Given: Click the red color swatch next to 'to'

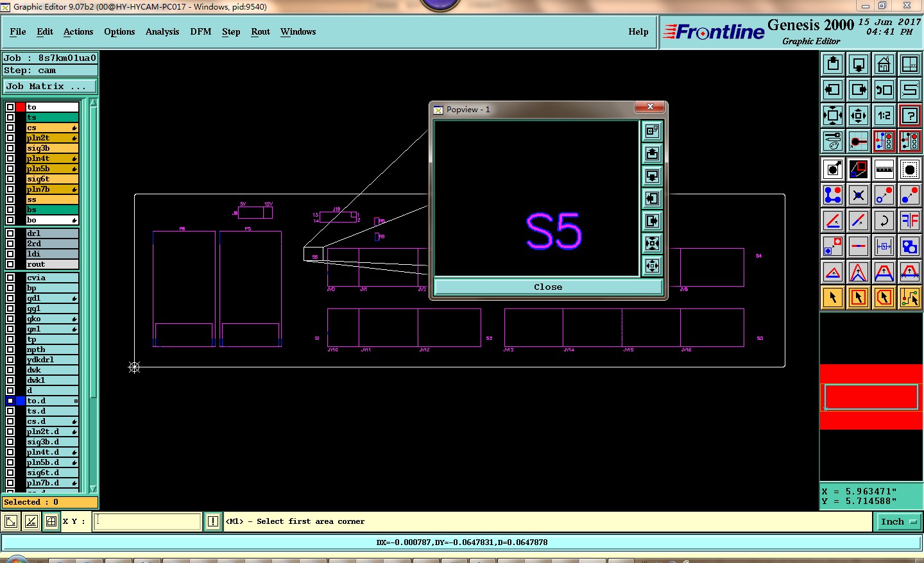Looking at the screenshot, I should [21, 107].
